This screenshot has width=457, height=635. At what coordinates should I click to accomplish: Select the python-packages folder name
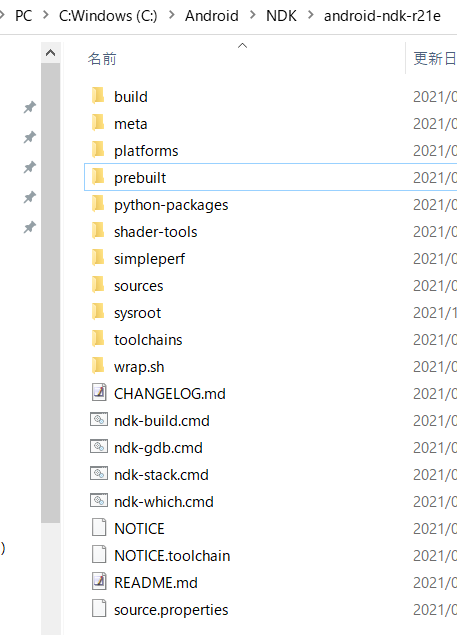tap(171, 205)
